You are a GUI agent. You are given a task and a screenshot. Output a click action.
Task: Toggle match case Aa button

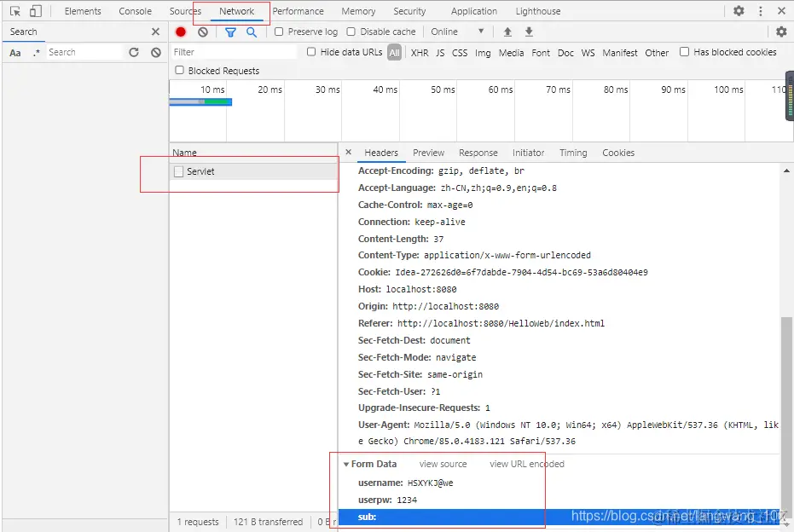tap(15, 53)
